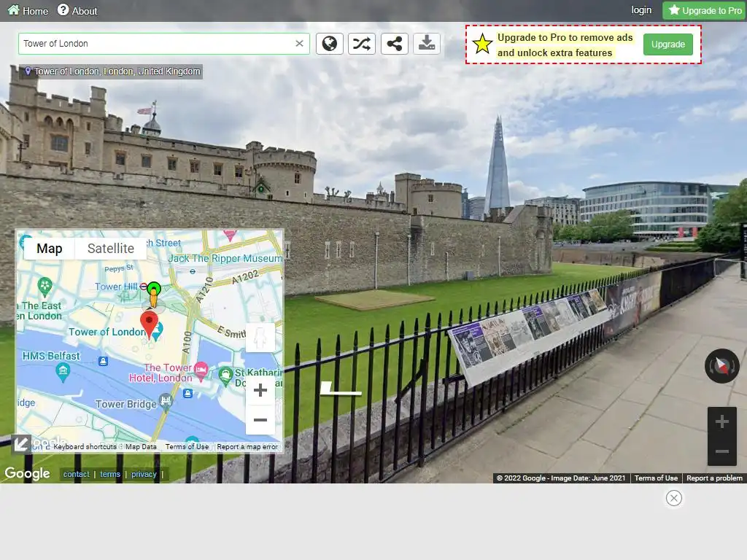Click the contact footer link
Viewport: 747px width, 560px height.
click(76, 474)
